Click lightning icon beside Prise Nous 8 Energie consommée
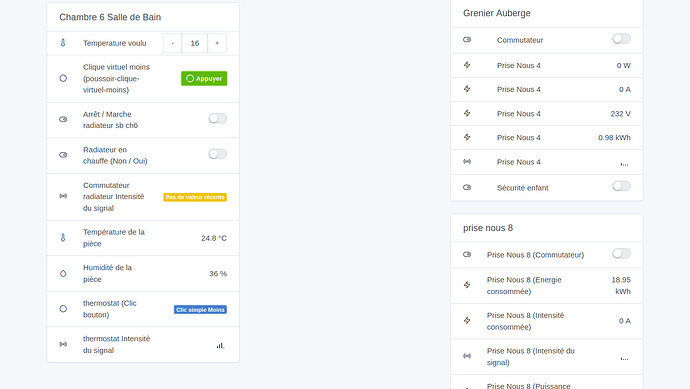 pos(467,285)
